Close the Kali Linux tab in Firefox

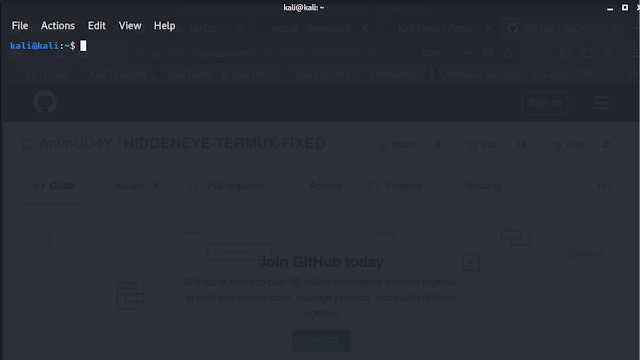489,29
